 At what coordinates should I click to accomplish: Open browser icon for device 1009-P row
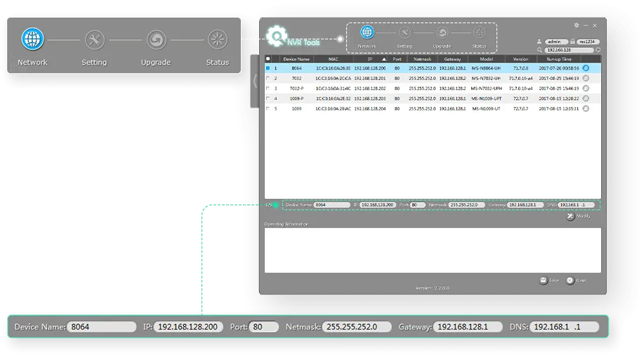(586, 98)
